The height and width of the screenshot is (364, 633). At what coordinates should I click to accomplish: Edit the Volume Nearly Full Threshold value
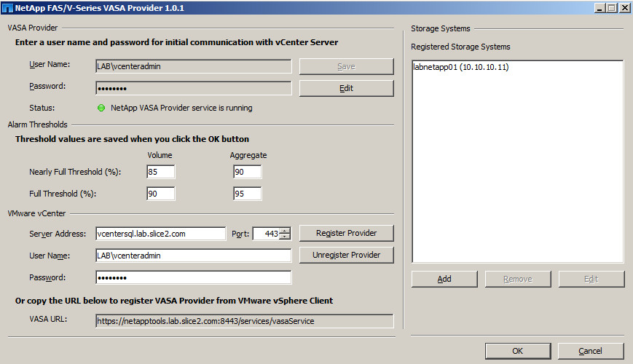coord(161,172)
